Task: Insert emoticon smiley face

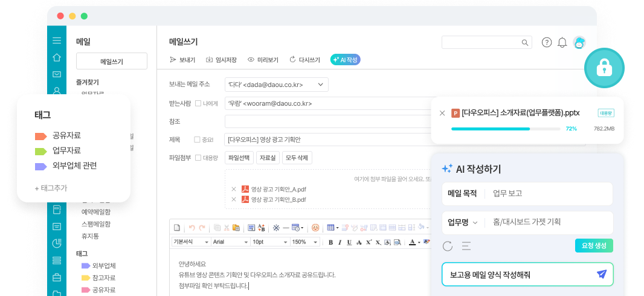Action: [x=315, y=228]
